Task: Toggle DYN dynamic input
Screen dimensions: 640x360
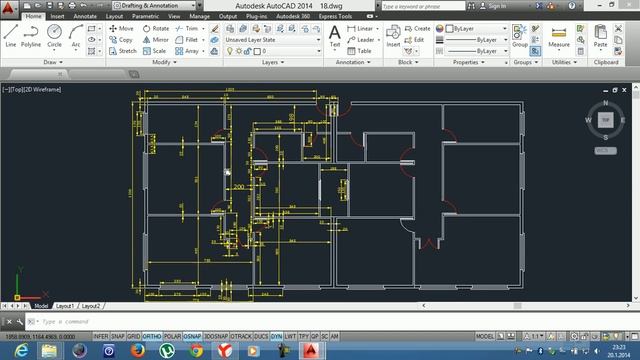Action: pos(276,336)
